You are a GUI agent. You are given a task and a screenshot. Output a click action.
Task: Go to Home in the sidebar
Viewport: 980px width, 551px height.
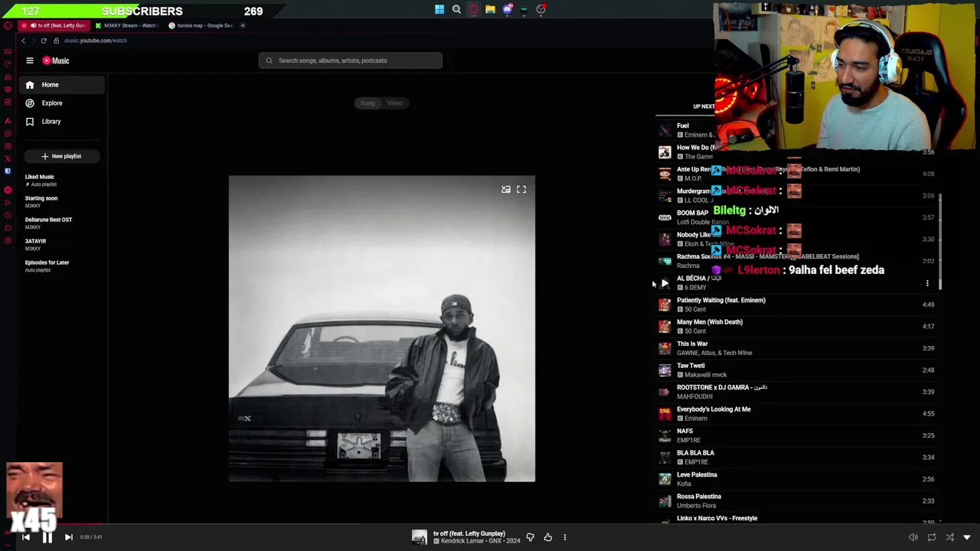60,85
